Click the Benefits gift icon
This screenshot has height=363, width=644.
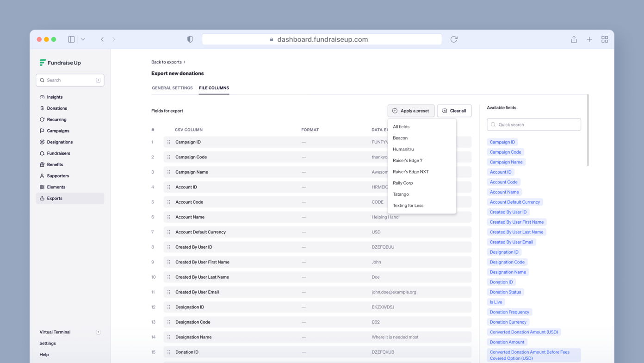(x=42, y=164)
